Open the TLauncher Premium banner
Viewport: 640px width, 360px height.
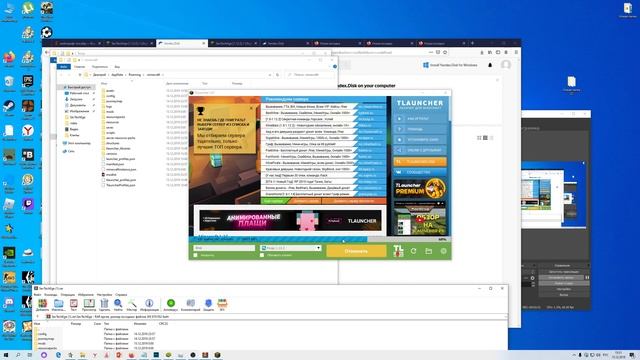(x=420, y=189)
